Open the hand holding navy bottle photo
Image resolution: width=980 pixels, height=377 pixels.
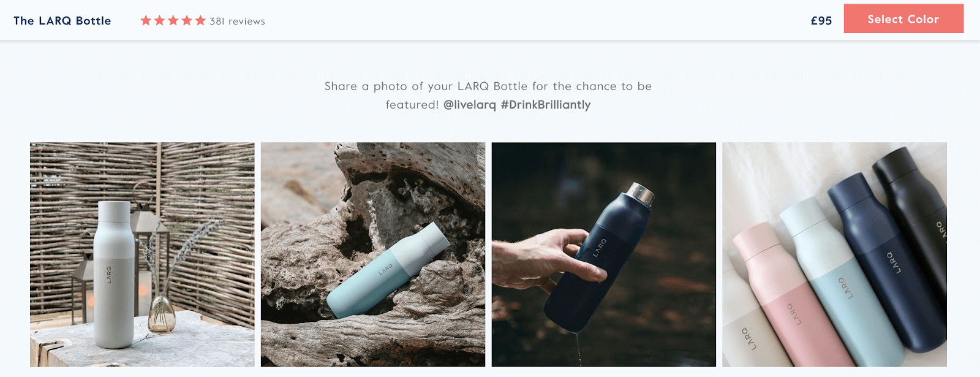[604, 254]
